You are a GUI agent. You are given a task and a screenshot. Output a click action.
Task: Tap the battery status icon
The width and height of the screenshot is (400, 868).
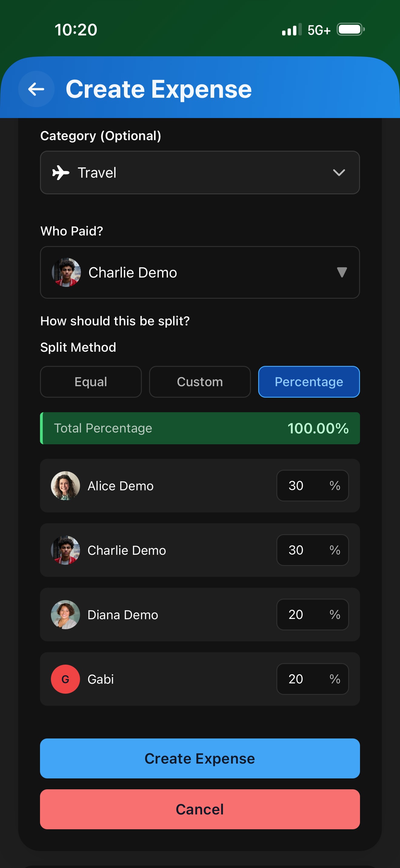pyautogui.click(x=350, y=30)
